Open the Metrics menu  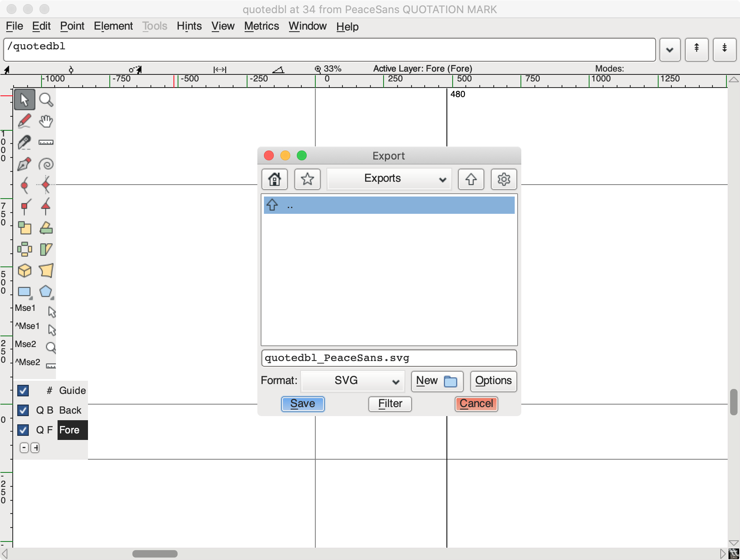point(261,26)
